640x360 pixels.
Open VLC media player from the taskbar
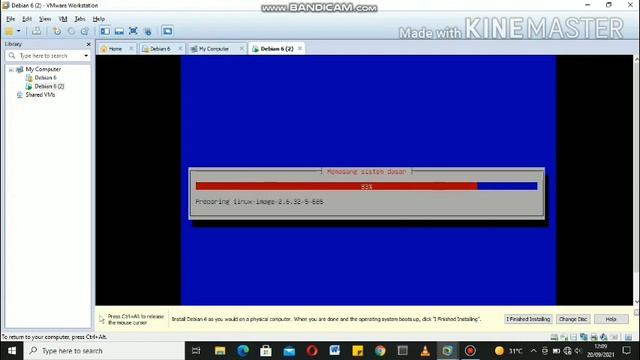coord(425,351)
